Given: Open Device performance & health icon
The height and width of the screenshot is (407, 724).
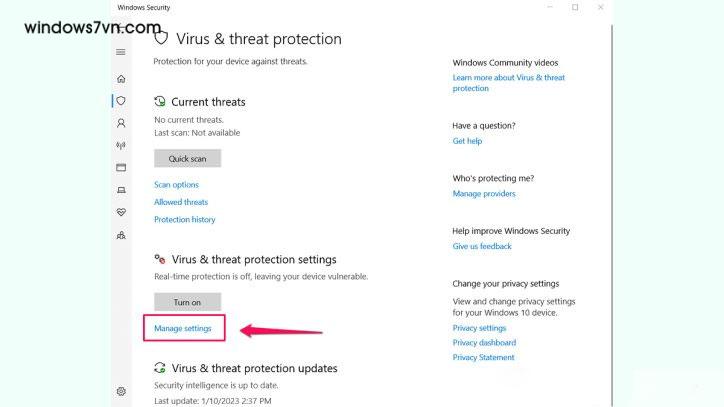Looking at the screenshot, I should point(121,212).
